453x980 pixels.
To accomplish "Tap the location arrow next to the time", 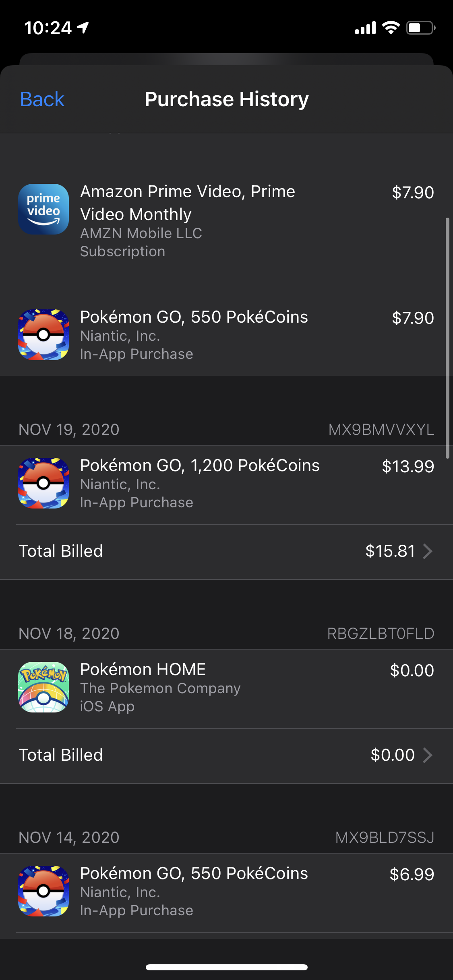I will click(x=83, y=28).
